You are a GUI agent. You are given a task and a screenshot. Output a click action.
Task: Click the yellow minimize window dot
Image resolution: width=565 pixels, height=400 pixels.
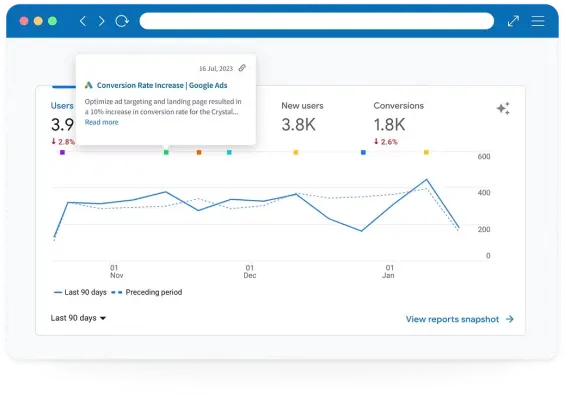[x=38, y=21]
